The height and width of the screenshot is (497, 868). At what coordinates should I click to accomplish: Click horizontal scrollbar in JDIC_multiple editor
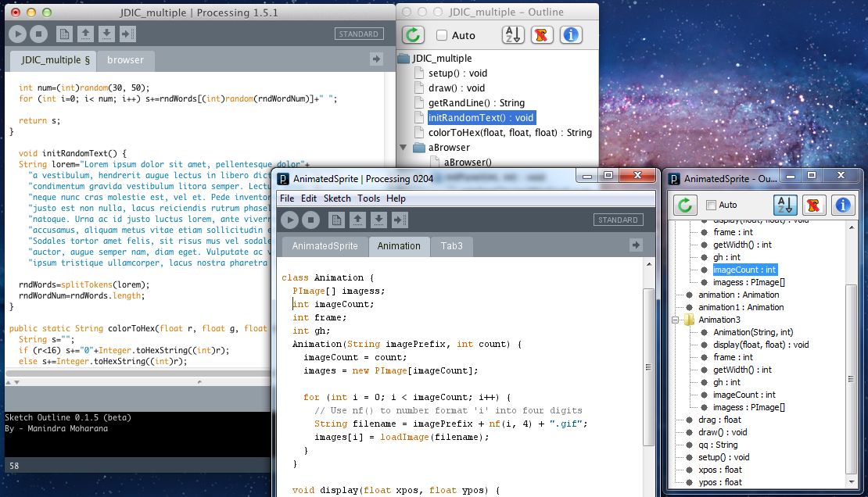(x=138, y=373)
